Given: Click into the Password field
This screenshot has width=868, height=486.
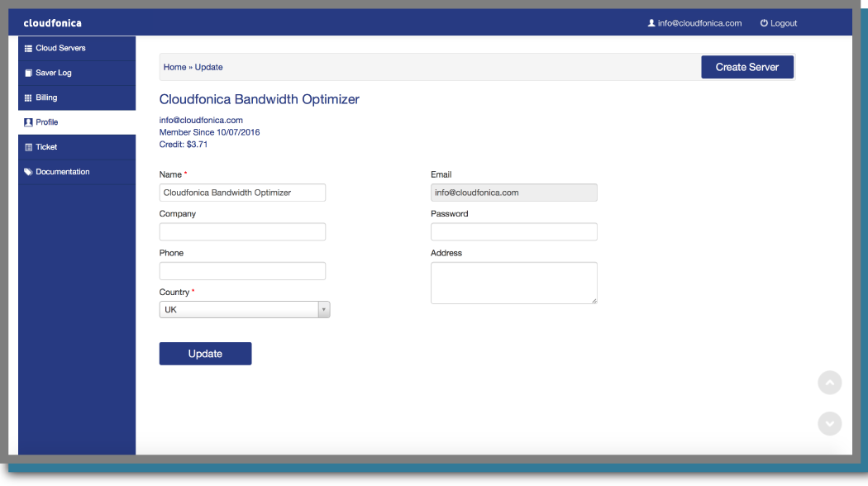Looking at the screenshot, I should point(513,231).
